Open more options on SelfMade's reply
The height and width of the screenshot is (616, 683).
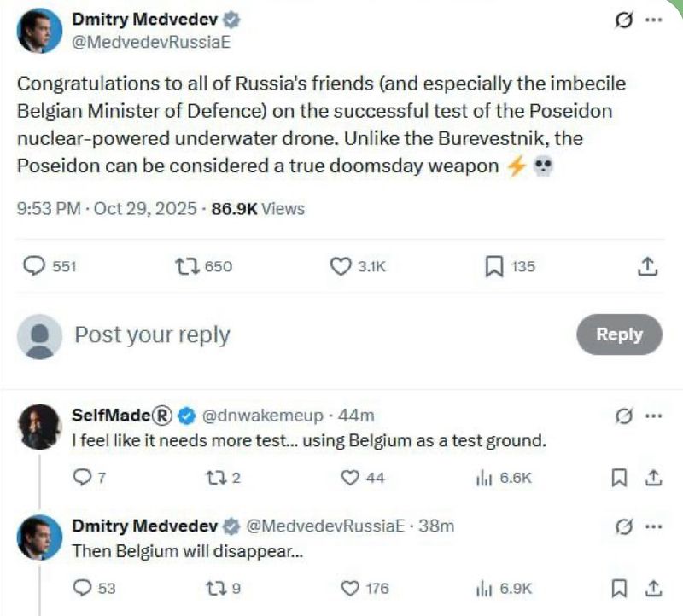pyautogui.click(x=654, y=414)
